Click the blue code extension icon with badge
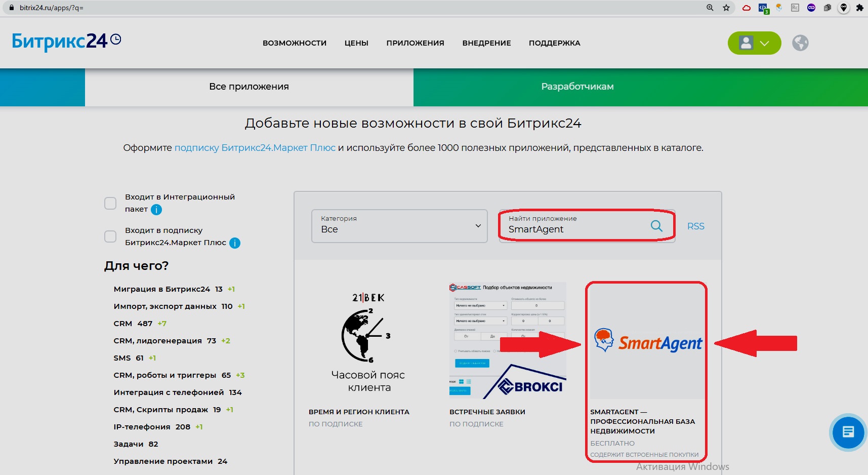Screen dimensions: 868x475 pos(763,8)
